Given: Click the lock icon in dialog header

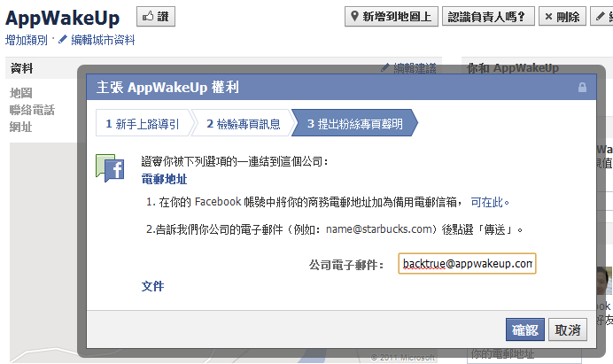Looking at the screenshot, I should pyautogui.click(x=582, y=87).
